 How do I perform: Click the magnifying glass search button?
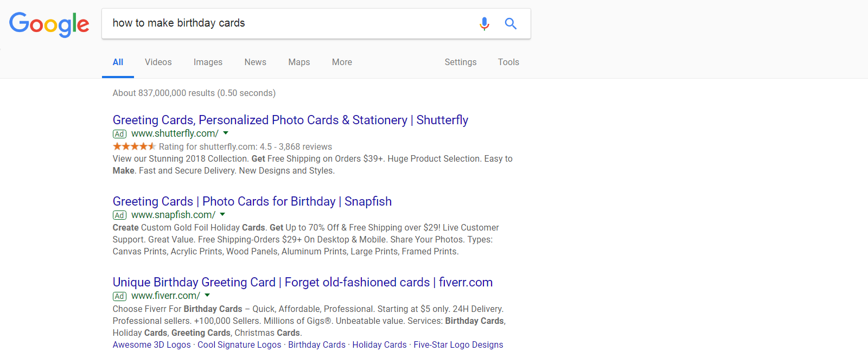coord(510,23)
